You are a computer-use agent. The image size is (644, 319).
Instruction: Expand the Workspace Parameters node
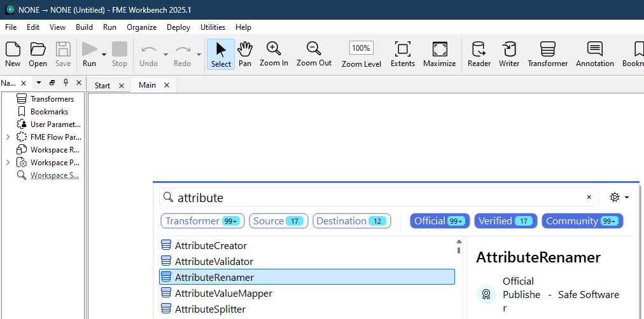click(x=8, y=163)
